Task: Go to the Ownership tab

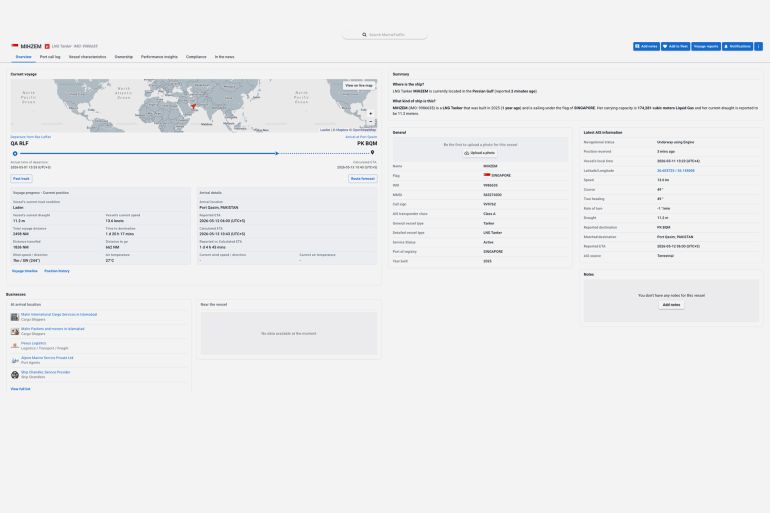Action: coord(124,57)
